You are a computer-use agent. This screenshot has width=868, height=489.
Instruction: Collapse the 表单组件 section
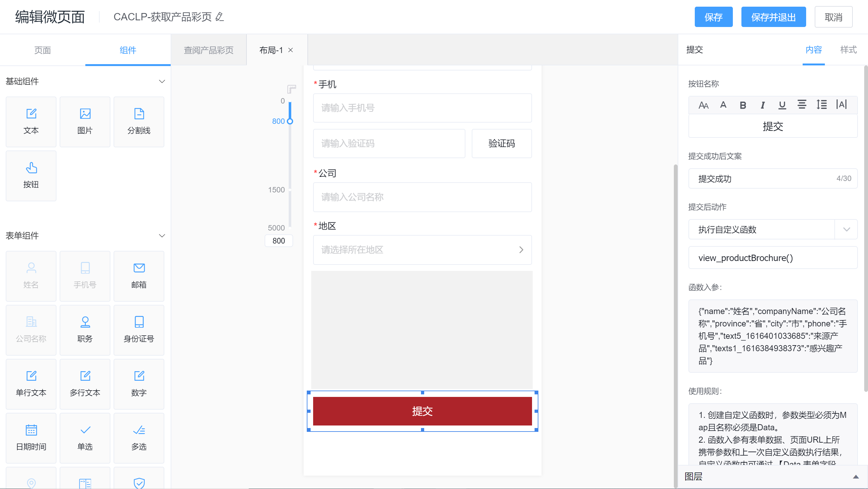(162, 235)
